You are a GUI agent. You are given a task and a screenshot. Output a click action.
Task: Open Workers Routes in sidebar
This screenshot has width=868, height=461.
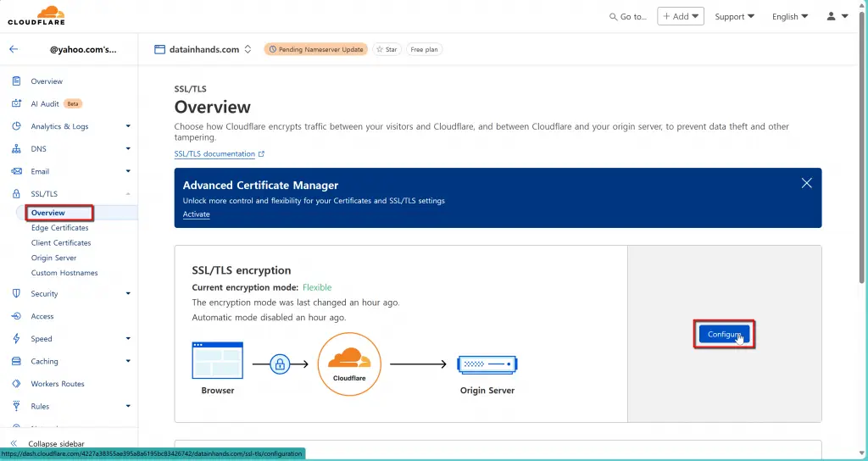58,384
